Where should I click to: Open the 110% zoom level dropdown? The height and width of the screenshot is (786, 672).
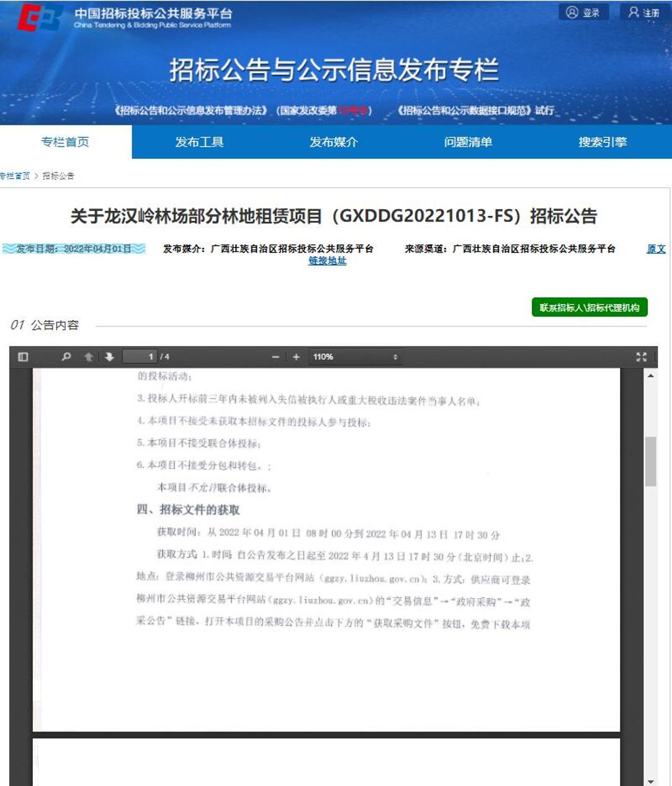click(x=355, y=357)
